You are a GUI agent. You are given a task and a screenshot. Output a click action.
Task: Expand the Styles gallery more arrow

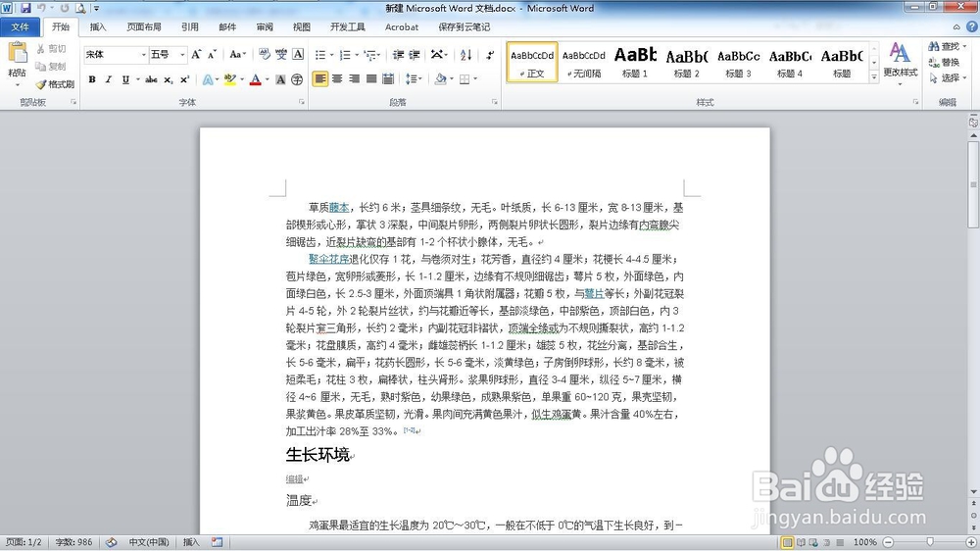click(874, 76)
